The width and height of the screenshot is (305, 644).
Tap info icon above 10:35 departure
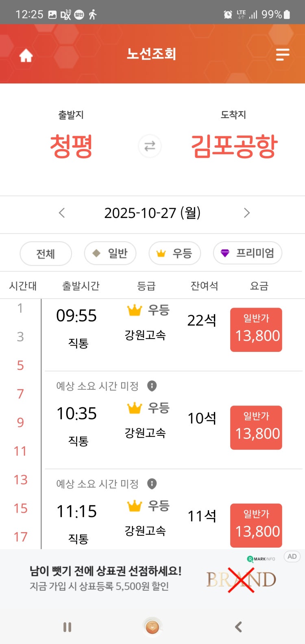pyautogui.click(x=152, y=386)
